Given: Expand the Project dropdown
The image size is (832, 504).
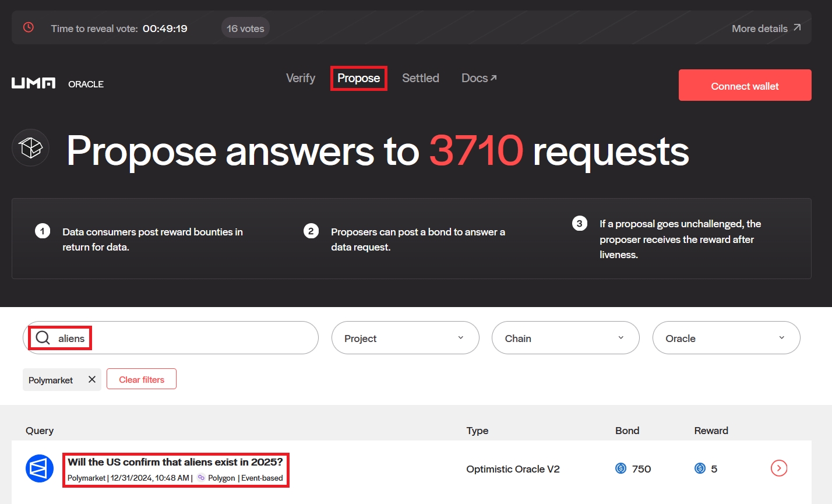Looking at the screenshot, I should (x=405, y=338).
